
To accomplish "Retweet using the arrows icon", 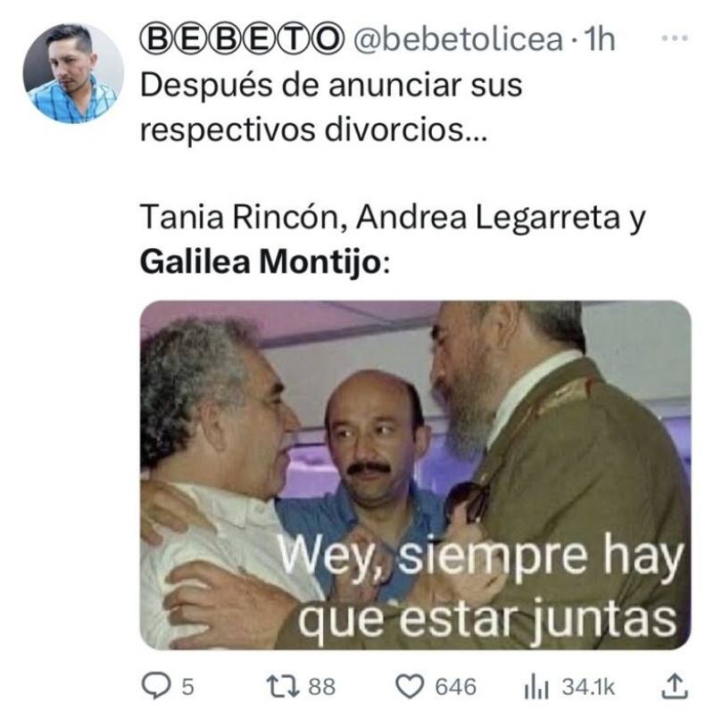I will point(282,686).
